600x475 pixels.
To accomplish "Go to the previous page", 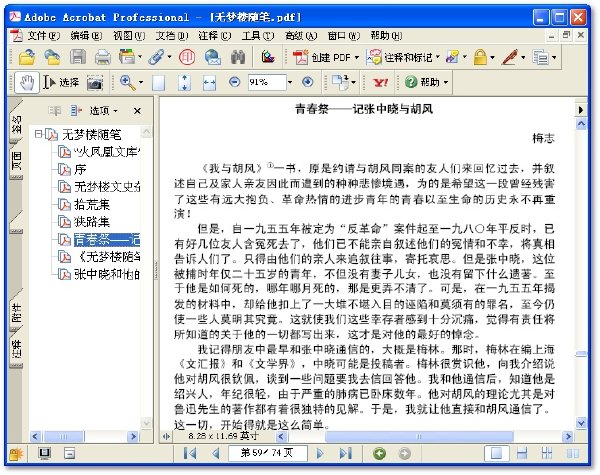I will 216,453.
